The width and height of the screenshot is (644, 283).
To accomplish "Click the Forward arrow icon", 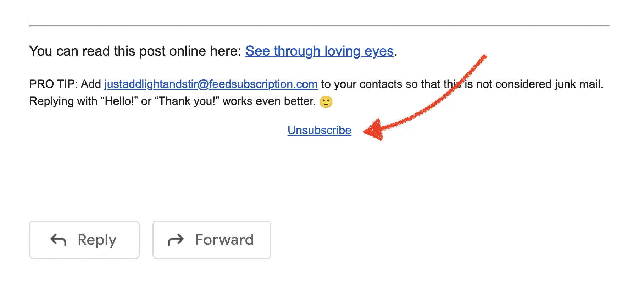I will click(x=176, y=240).
